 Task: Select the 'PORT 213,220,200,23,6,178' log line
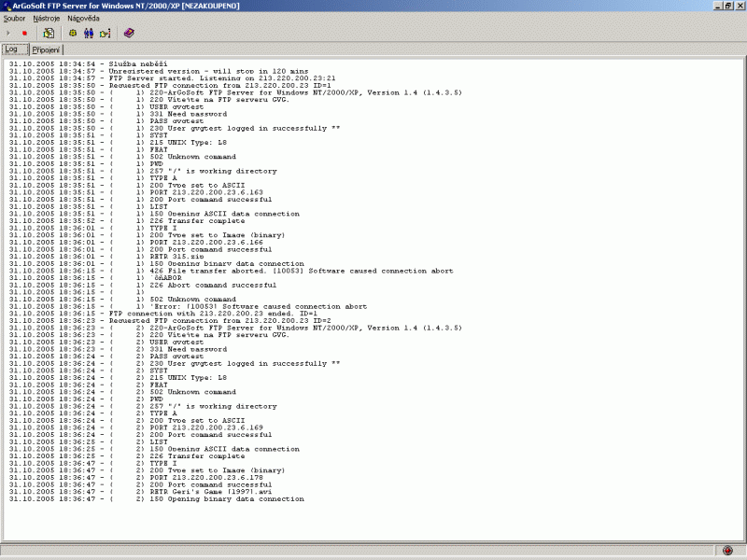point(135,478)
